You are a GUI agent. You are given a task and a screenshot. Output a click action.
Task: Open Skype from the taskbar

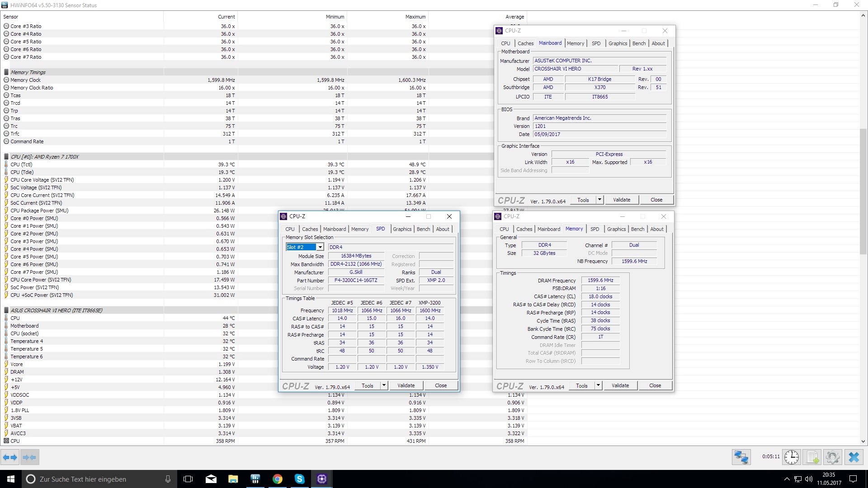click(x=299, y=479)
